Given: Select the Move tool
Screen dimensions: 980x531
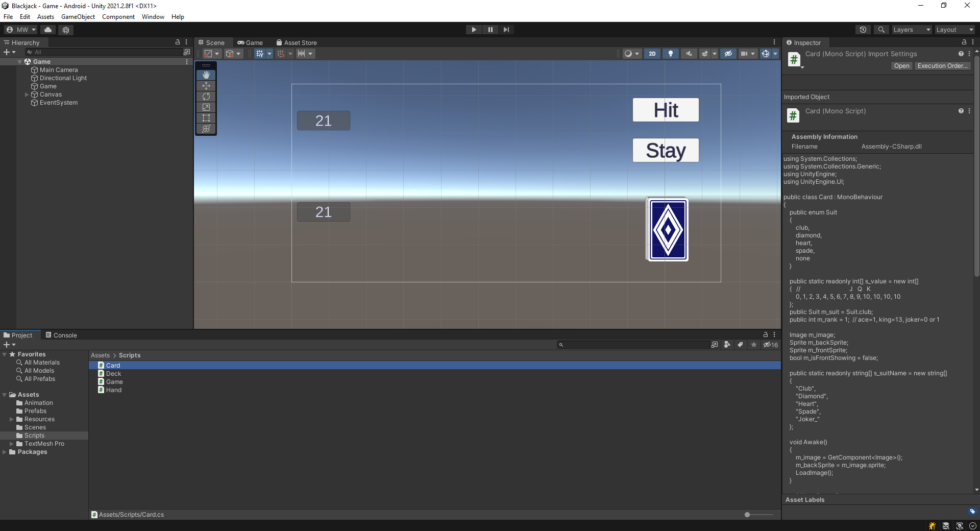Looking at the screenshot, I should (206, 86).
